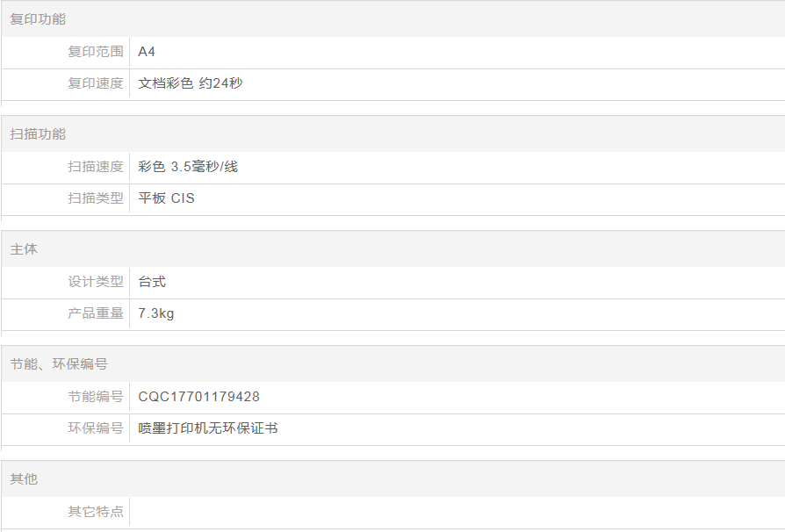Click the 扫描功能 section header

click(x=38, y=134)
